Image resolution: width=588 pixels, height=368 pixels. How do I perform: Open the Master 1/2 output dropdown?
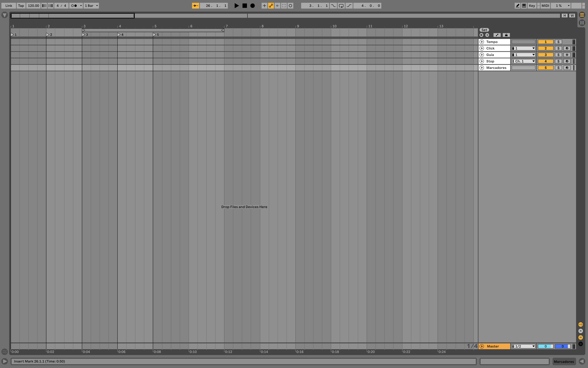pyautogui.click(x=523, y=346)
